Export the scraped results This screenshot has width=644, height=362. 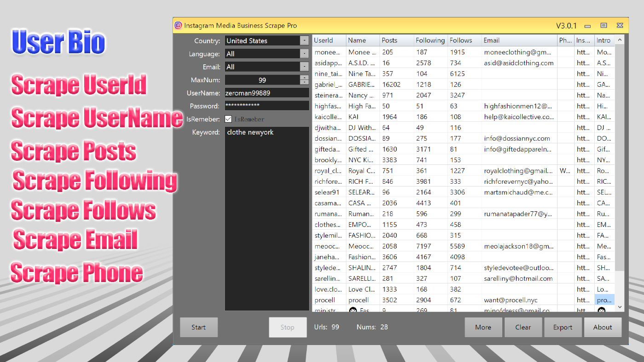coord(563,327)
